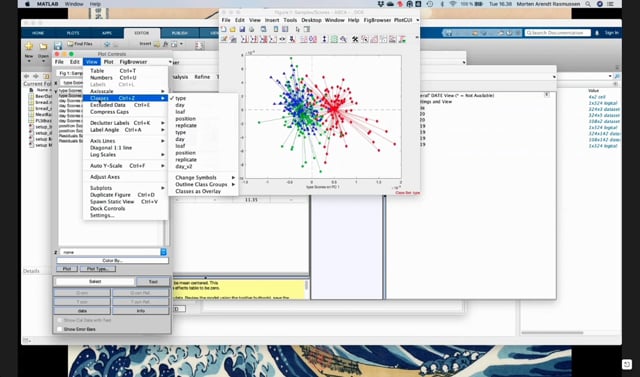Viewport: 640px width, 377px height.
Task: Toggle the Show Error Bars checkbox
Action: click(60, 329)
